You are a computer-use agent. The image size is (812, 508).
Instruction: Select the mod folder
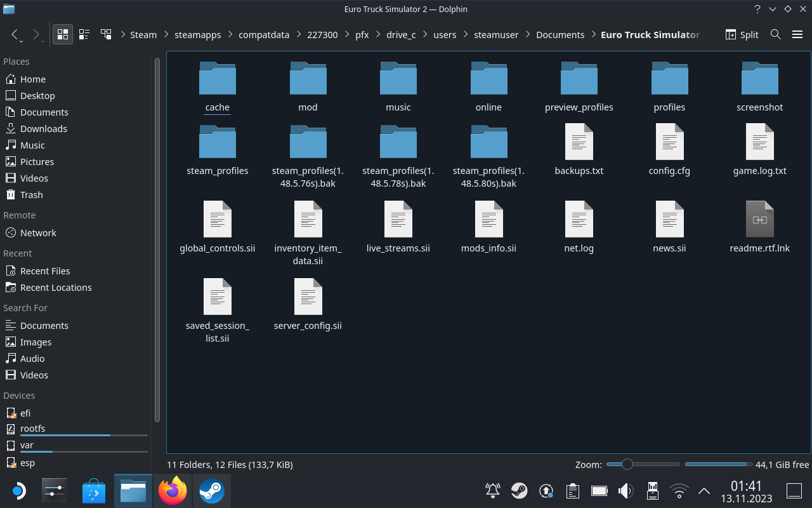click(x=308, y=87)
